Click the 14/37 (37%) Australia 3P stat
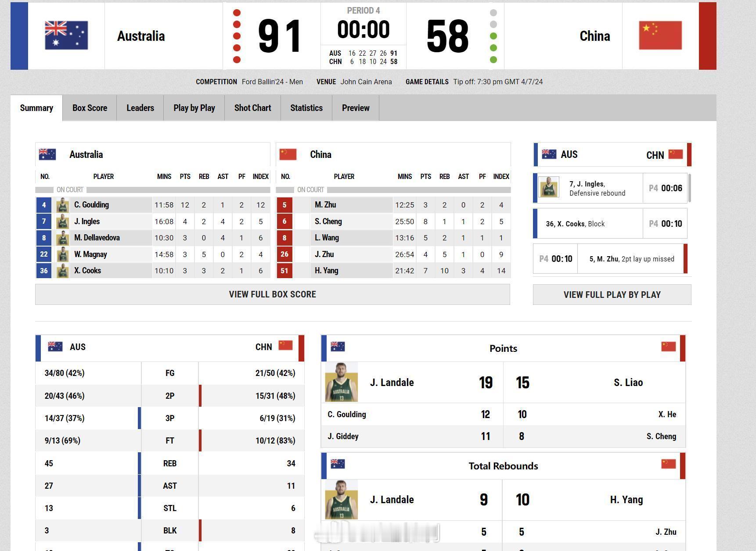Screen dimensions: 756x551 (65, 418)
